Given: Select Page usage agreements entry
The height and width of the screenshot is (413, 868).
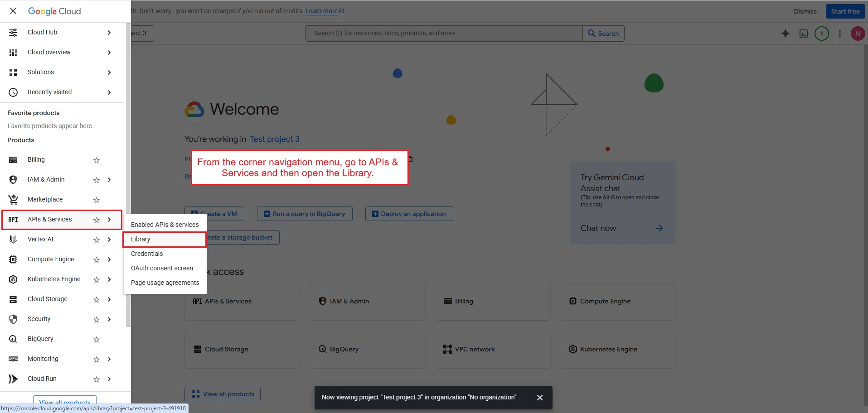Looking at the screenshot, I should 165,283.
